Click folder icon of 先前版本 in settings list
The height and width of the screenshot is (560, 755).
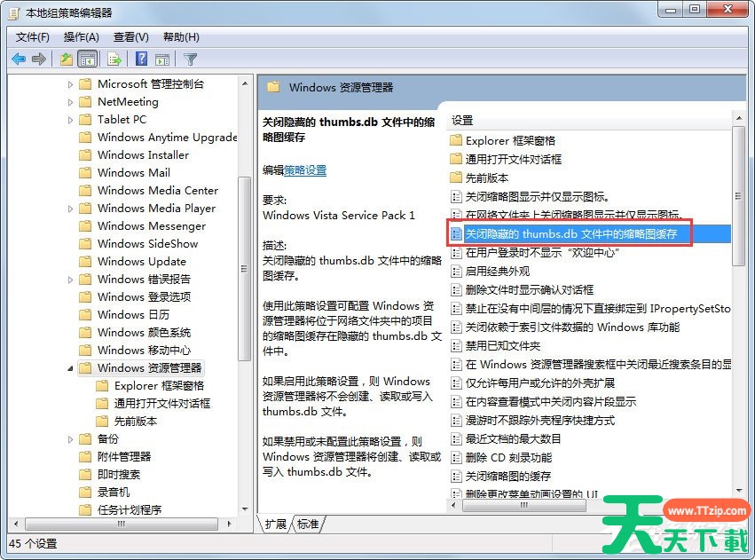click(x=456, y=177)
